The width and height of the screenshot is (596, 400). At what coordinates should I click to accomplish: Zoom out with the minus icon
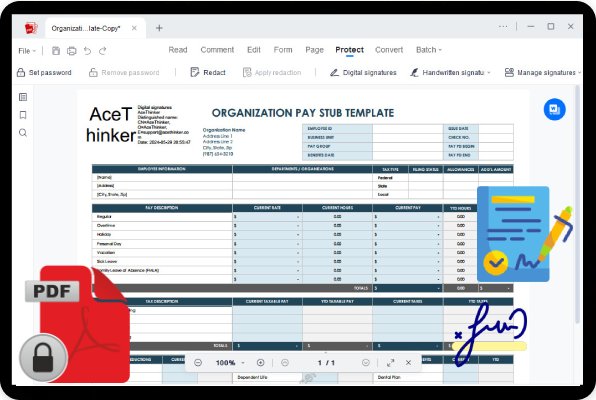pos(198,363)
